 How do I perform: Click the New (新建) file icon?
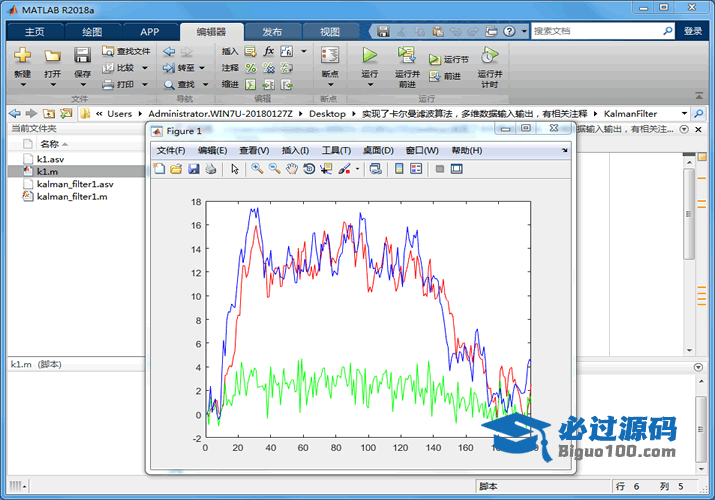(22, 56)
